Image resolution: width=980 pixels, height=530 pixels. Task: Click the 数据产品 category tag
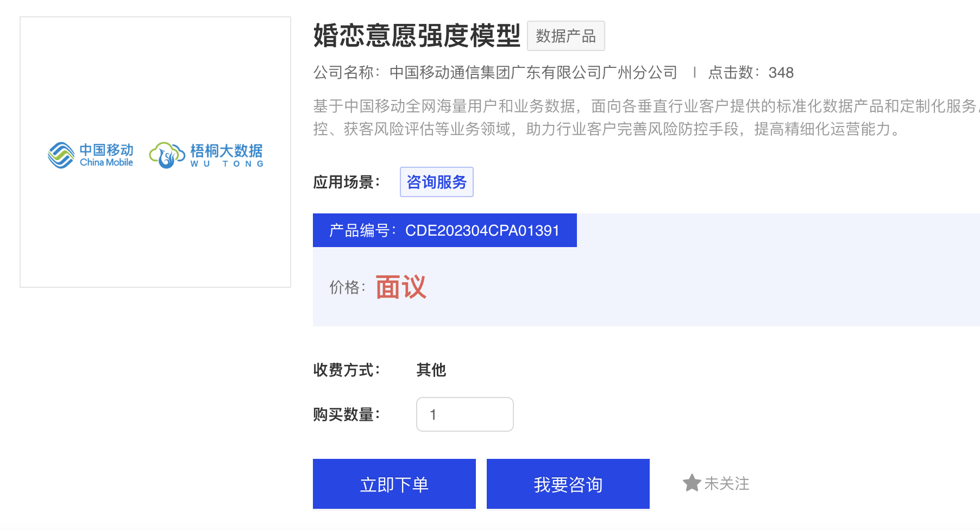tap(566, 36)
